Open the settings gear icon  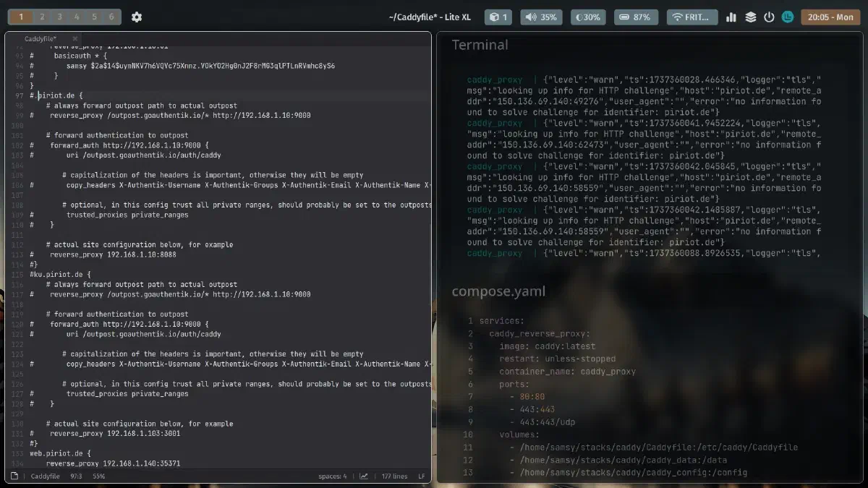coord(135,16)
